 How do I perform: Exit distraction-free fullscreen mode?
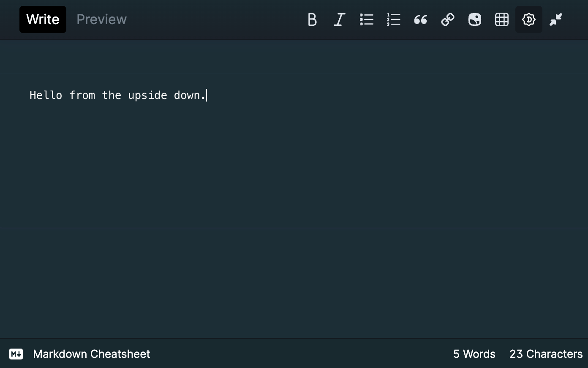point(555,19)
